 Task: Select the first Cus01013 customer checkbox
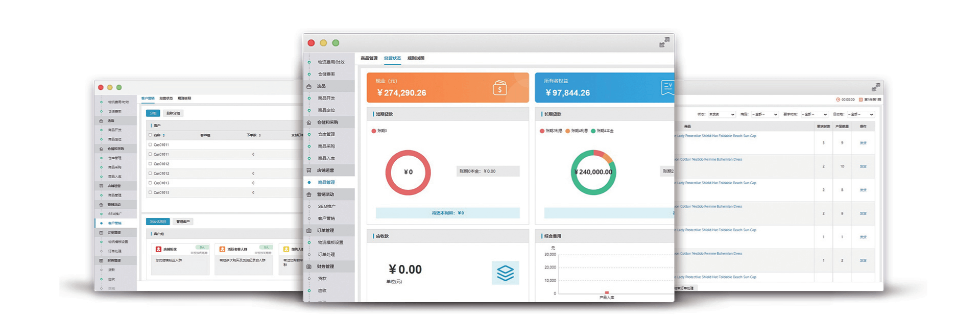(150, 183)
